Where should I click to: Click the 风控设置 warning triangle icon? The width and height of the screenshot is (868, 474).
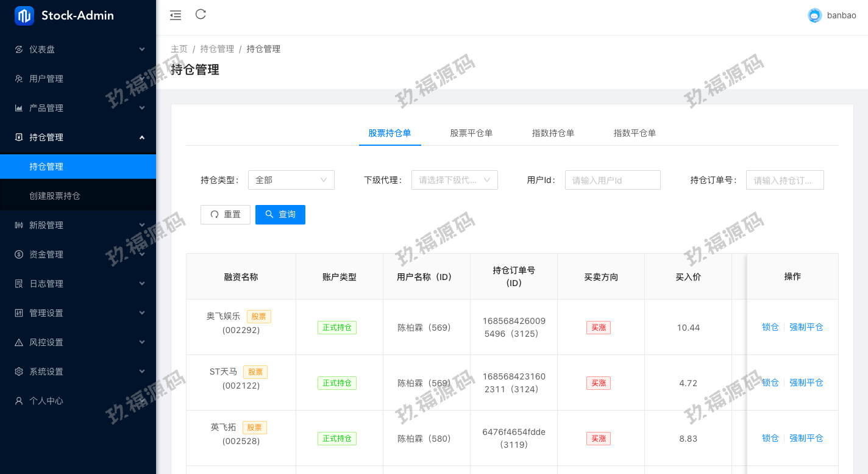[19, 342]
